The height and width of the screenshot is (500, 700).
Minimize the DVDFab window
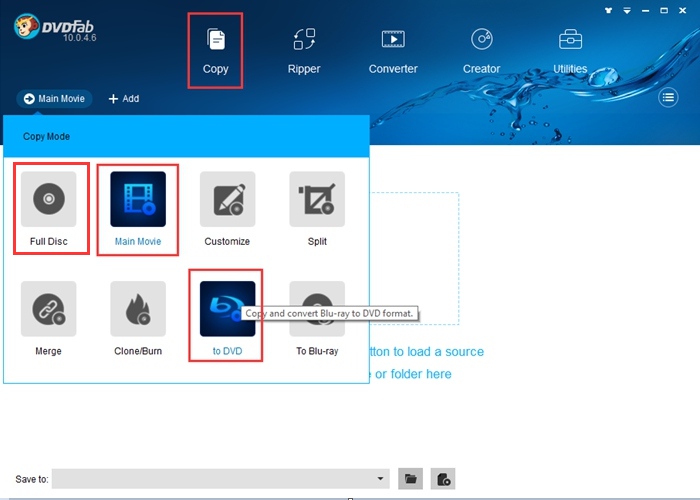click(x=646, y=10)
